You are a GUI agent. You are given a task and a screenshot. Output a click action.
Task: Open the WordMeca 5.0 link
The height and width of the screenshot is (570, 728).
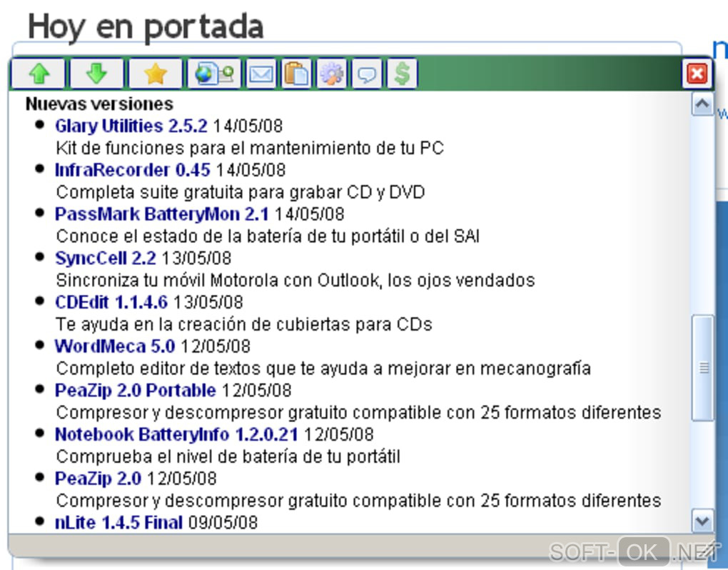[x=115, y=346]
